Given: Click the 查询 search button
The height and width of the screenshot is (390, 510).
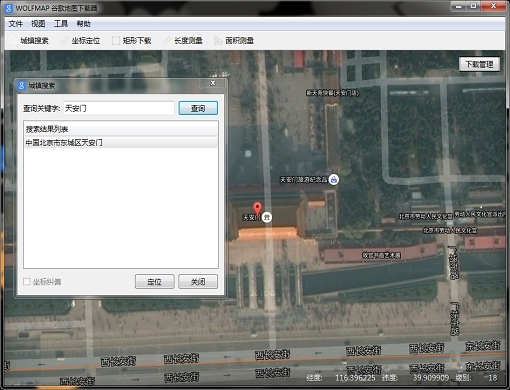Looking at the screenshot, I should coord(198,108).
